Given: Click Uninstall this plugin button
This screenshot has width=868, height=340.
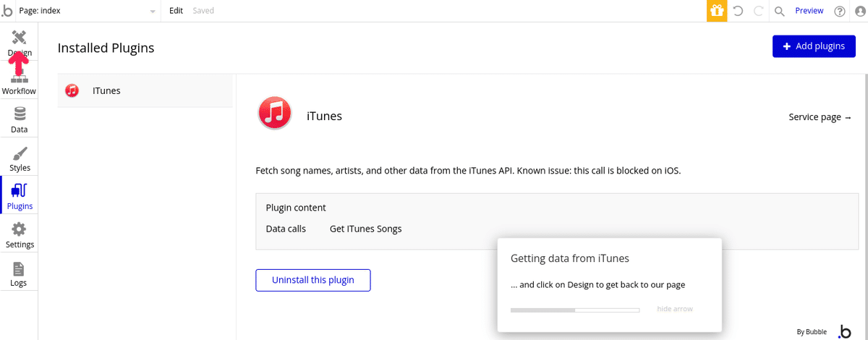Looking at the screenshot, I should pyautogui.click(x=313, y=280).
